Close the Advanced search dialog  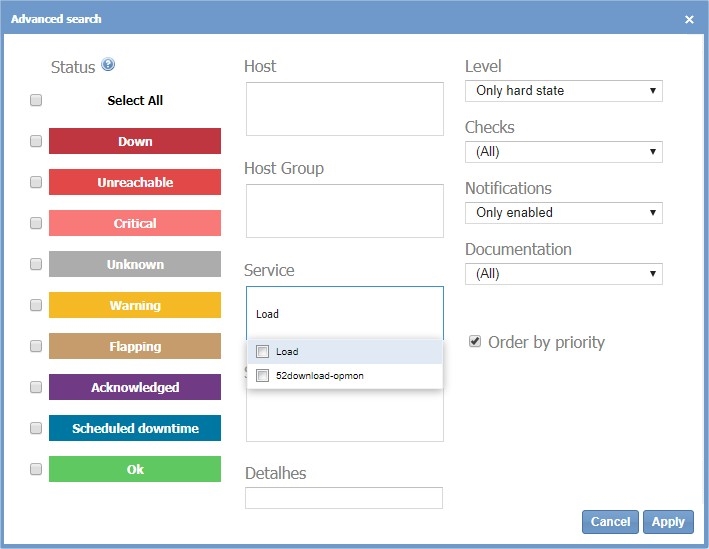(x=689, y=19)
